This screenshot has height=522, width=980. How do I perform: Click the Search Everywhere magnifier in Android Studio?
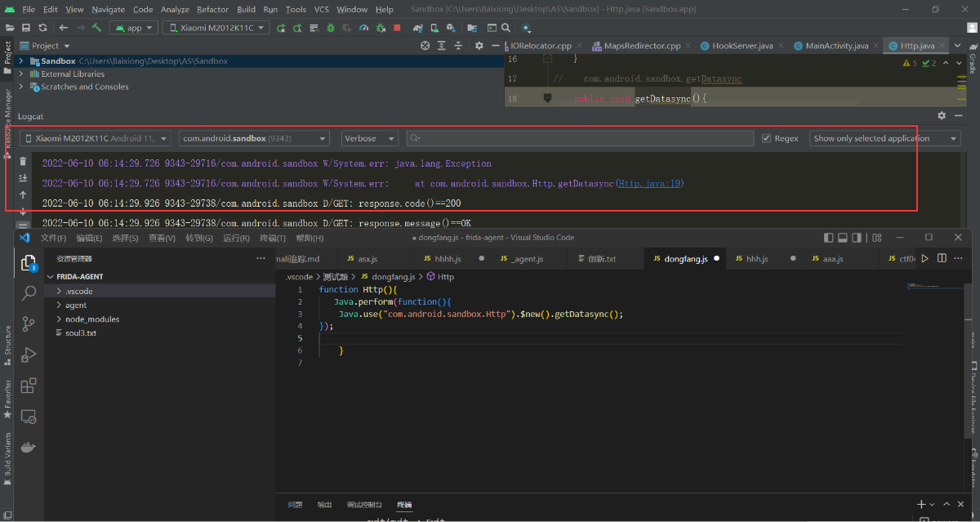point(505,28)
